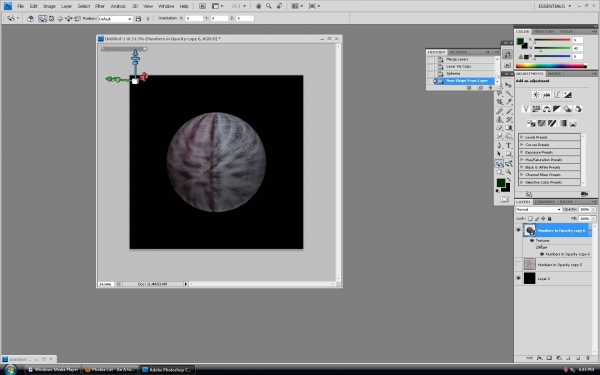This screenshot has height=375, width=600.
Task: Hide Layer 2 using its eye icon
Action: pyautogui.click(x=518, y=278)
